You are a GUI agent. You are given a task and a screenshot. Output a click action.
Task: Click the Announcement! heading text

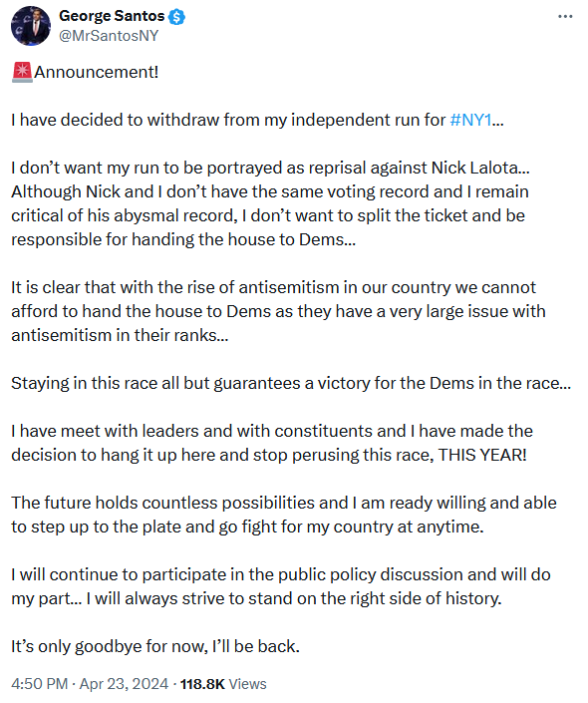[x=97, y=72]
